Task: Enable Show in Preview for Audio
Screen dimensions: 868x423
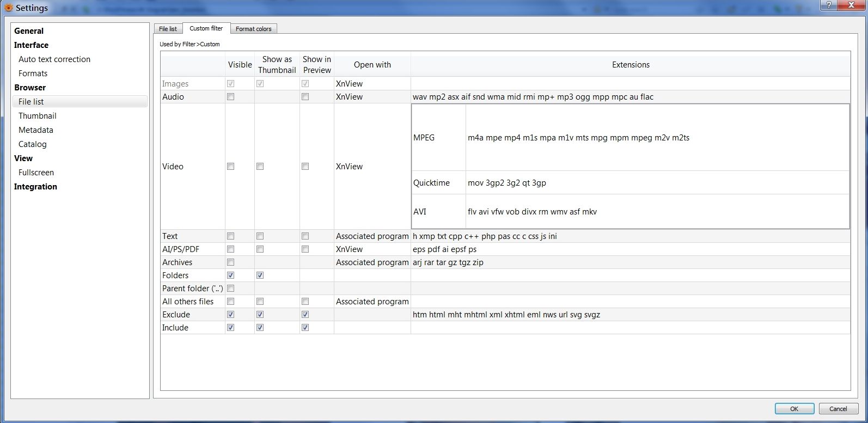Action: coord(305,97)
